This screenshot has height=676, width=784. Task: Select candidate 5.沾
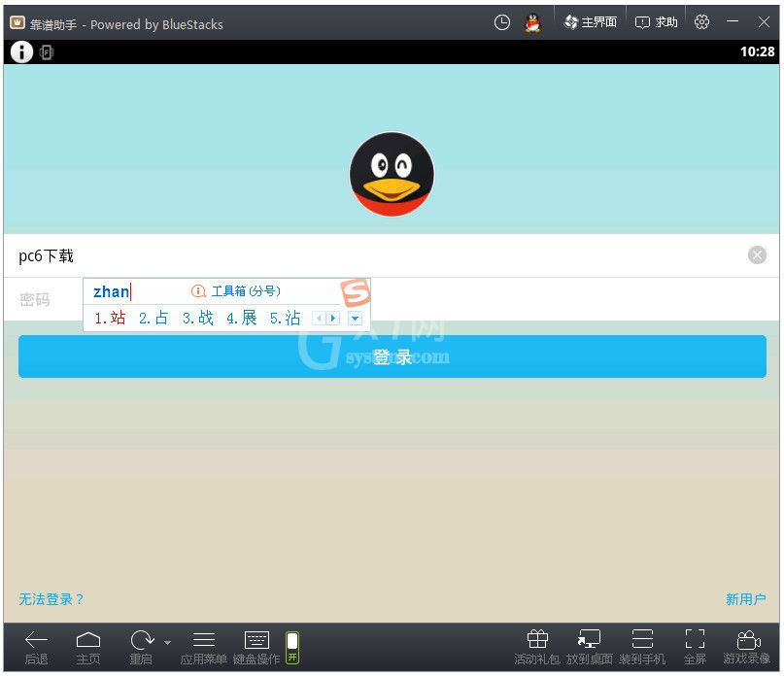pyautogui.click(x=286, y=318)
